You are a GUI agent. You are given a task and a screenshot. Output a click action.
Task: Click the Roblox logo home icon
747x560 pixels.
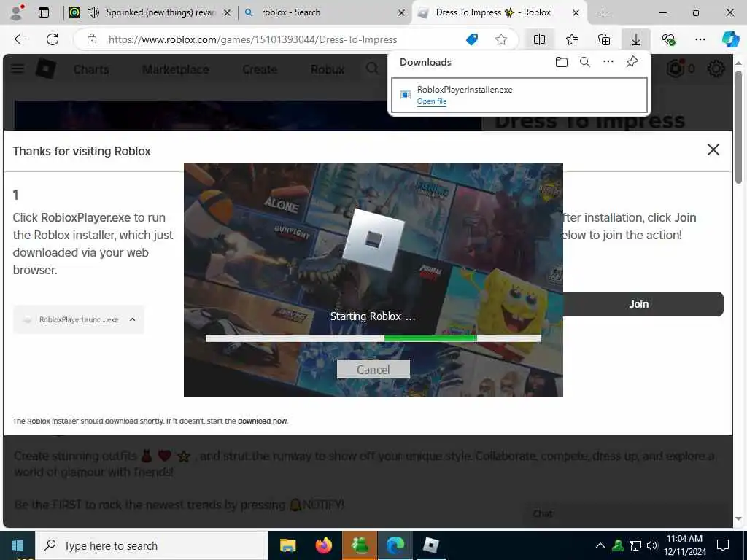click(x=46, y=69)
